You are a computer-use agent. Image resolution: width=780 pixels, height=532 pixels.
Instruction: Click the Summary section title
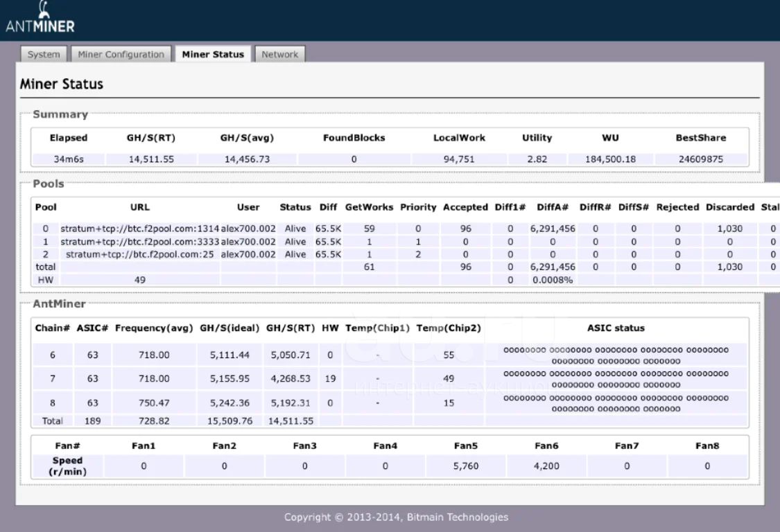(x=60, y=114)
